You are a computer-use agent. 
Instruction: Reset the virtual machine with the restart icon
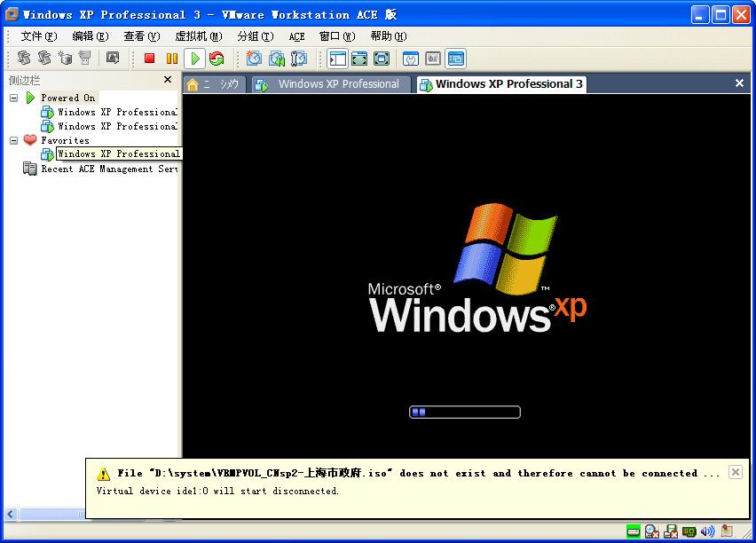coord(217,59)
